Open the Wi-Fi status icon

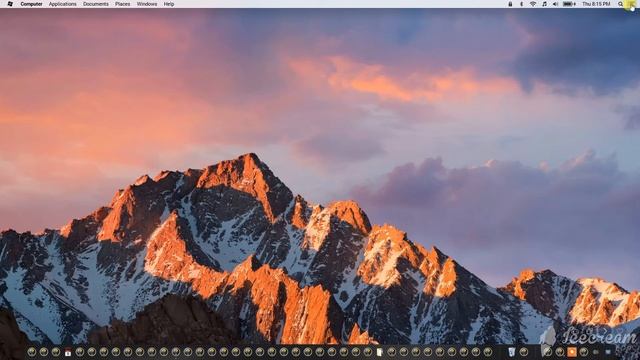point(533,4)
